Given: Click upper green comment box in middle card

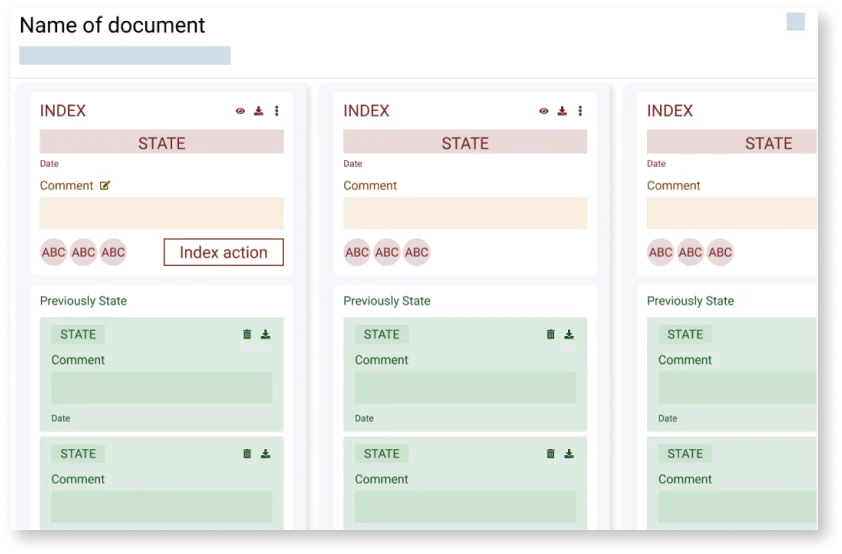Looking at the screenshot, I should tap(465, 388).
